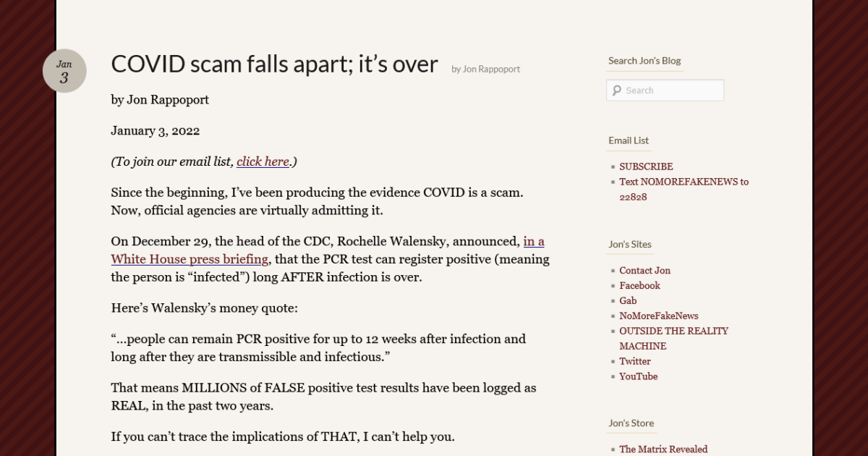Image resolution: width=868 pixels, height=456 pixels.
Task: Open the Twitter link in Jon's Sites
Action: click(634, 361)
